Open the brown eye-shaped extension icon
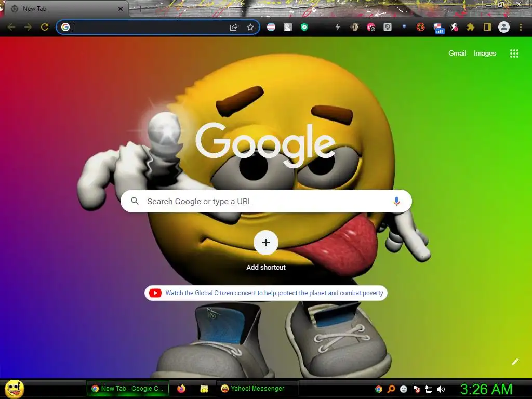Viewport: 532px width, 399px height. (x=354, y=27)
